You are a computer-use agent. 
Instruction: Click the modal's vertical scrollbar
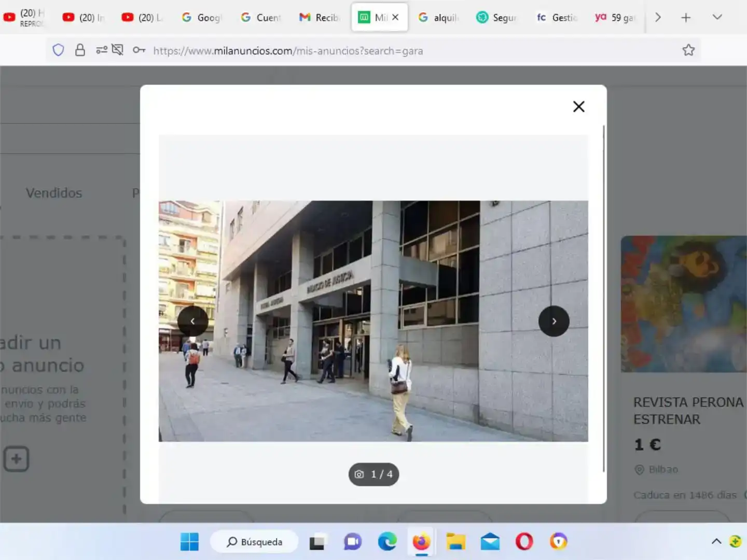[603, 298]
